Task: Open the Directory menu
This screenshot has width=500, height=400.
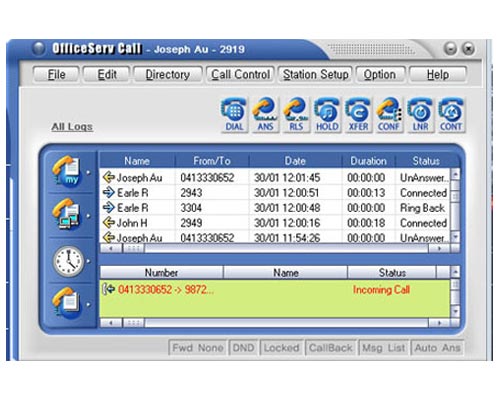Action: [168, 74]
